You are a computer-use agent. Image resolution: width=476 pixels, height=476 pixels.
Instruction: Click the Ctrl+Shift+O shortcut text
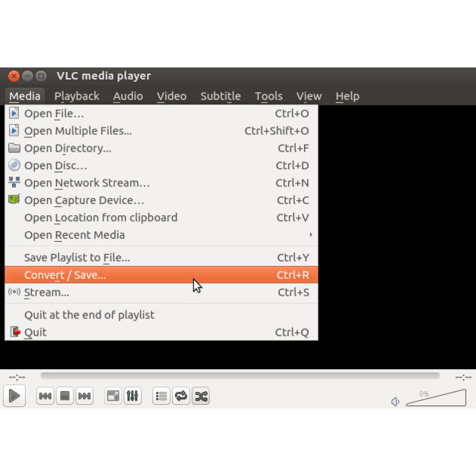(x=277, y=131)
